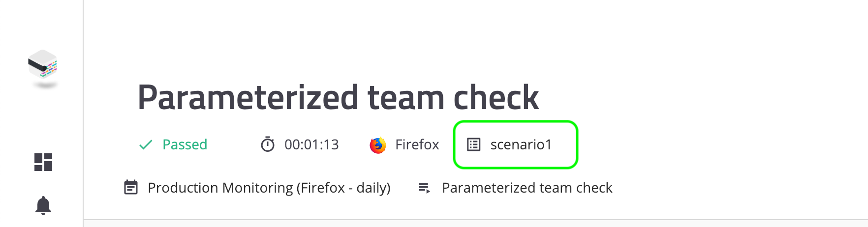Click the playlist icon beside the lower test name

tap(424, 188)
